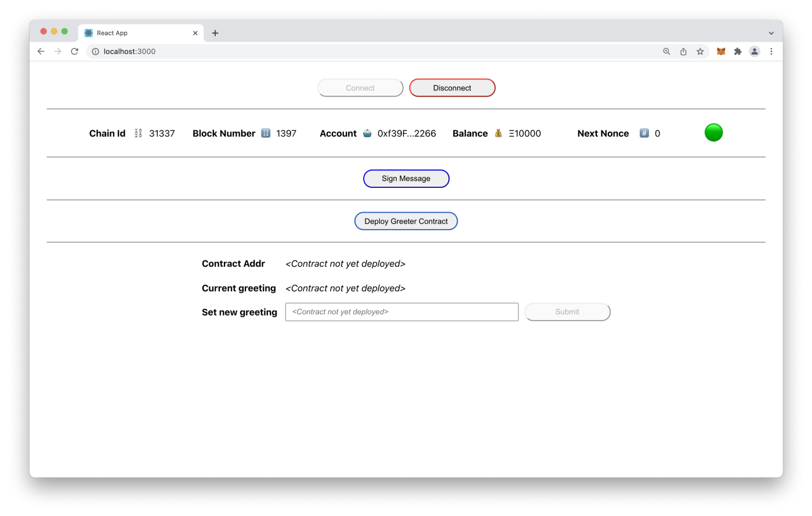
Task: Minimize the window with the yellow button
Action: [x=54, y=31]
